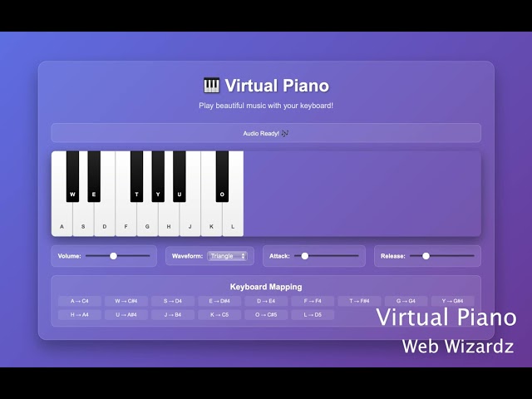Click the 'T → F#4' mapping chip

tap(359, 301)
